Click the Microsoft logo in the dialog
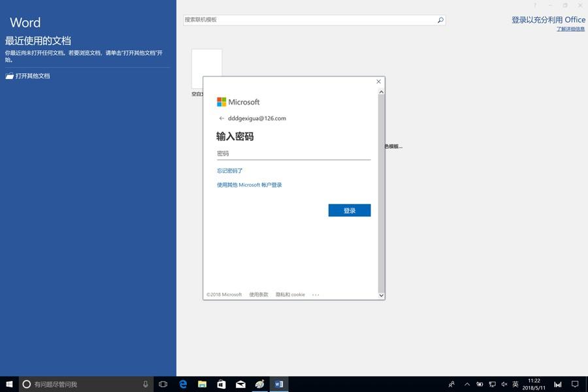This screenshot has height=392, width=588. point(238,102)
